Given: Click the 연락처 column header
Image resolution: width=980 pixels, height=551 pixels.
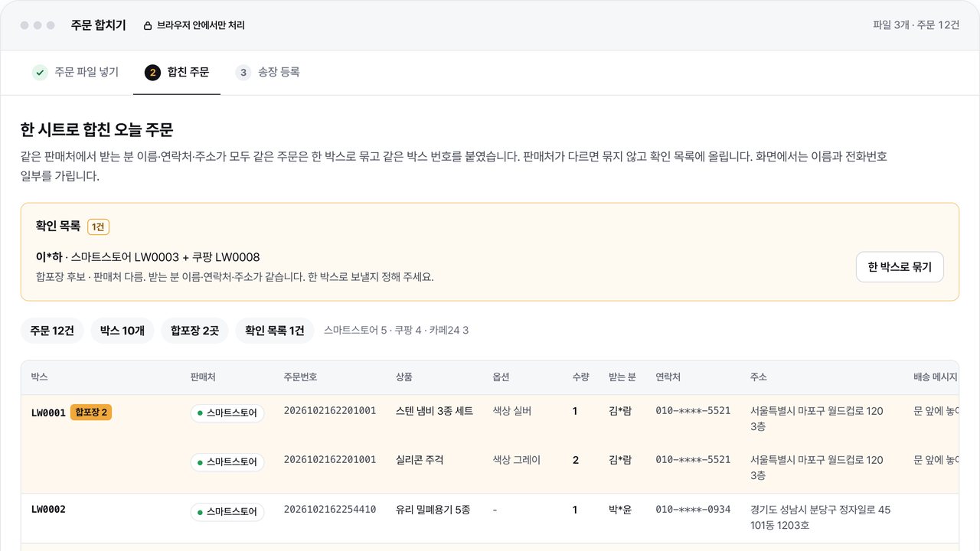Looking at the screenshot, I should click(668, 377).
